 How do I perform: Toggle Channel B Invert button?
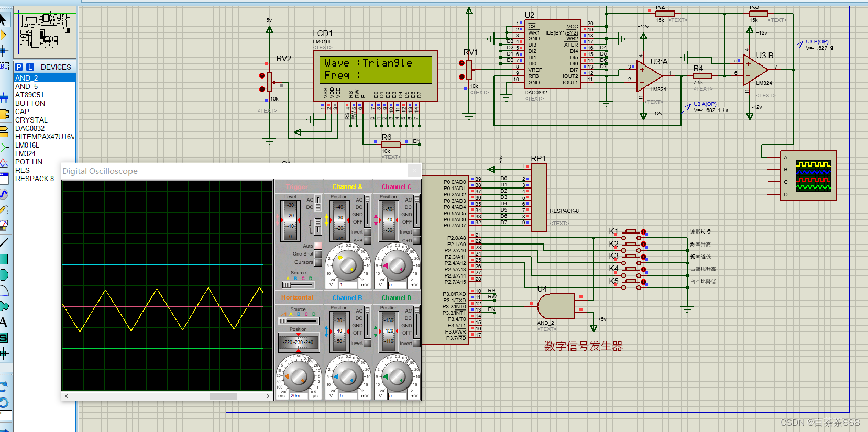pos(367,343)
